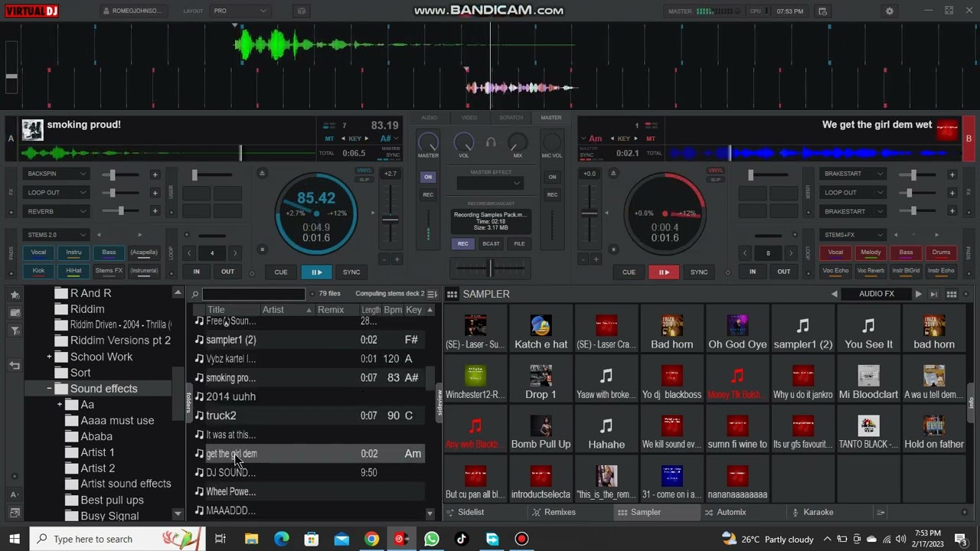Toggle SLIP mode on right deck
The width and height of the screenshot is (980, 551).
click(715, 180)
